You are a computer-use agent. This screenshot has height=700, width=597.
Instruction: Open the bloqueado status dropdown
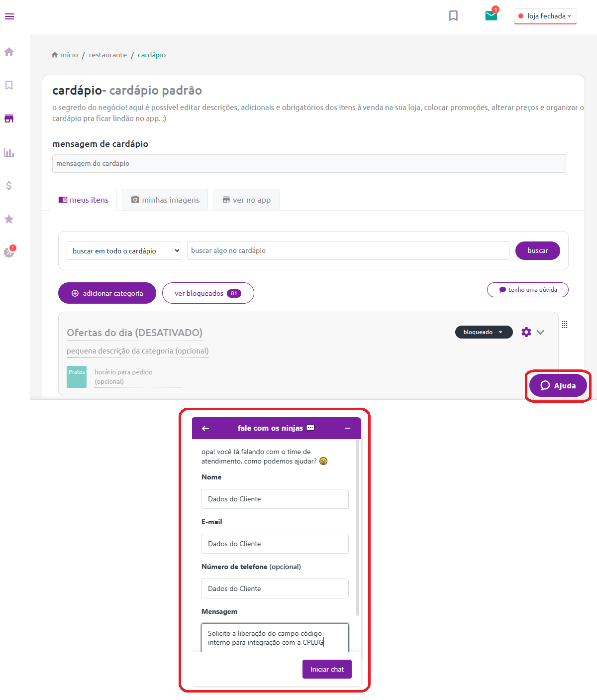[484, 332]
